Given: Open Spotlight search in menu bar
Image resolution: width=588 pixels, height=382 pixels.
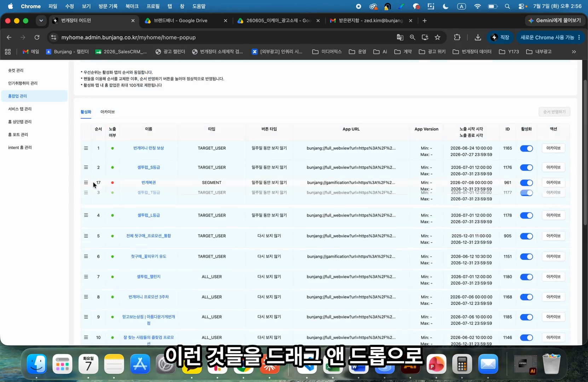Looking at the screenshot, I should (507, 6).
